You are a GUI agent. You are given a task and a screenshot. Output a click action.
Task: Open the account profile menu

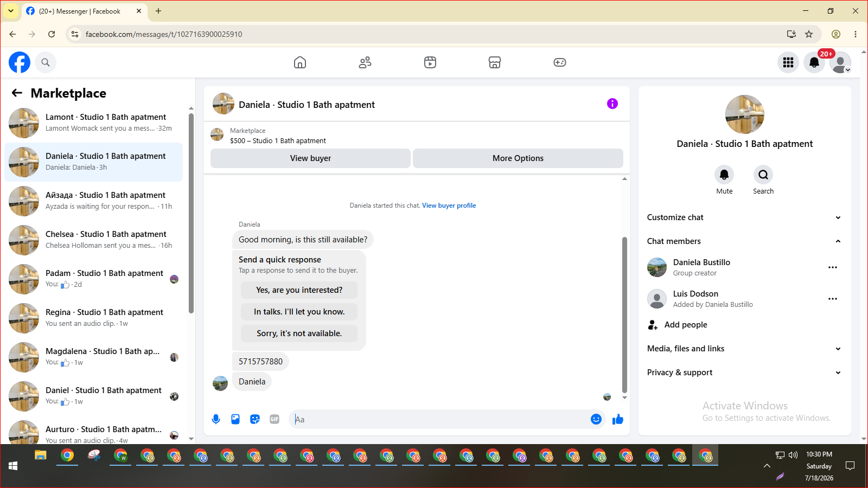840,62
